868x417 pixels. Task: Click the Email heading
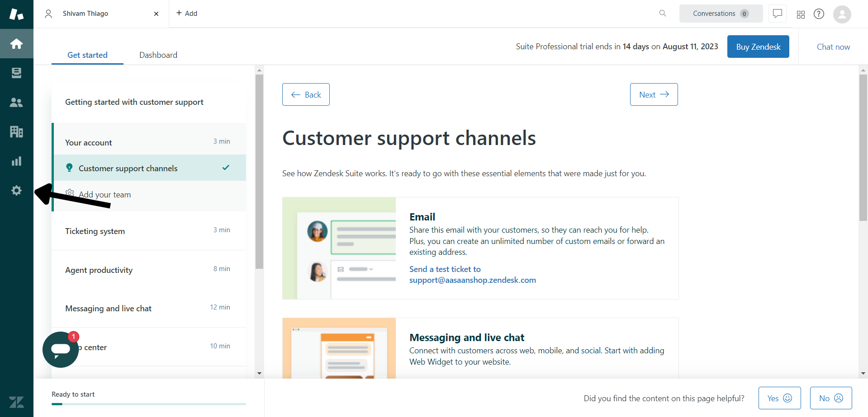click(422, 217)
